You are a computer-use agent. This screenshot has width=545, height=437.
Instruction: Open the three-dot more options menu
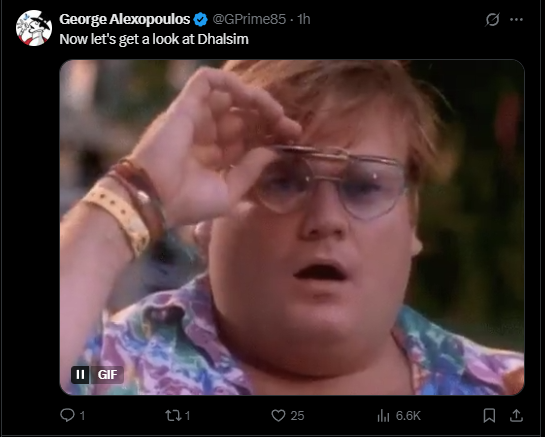pos(516,19)
